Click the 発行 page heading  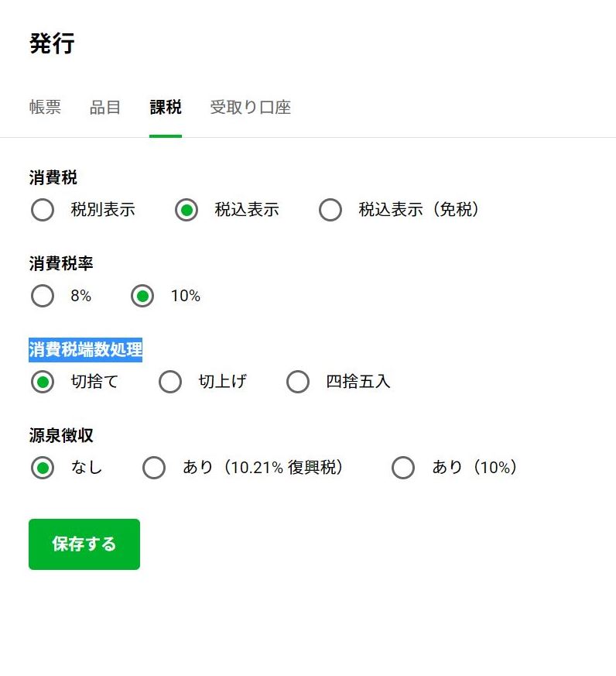52,43
